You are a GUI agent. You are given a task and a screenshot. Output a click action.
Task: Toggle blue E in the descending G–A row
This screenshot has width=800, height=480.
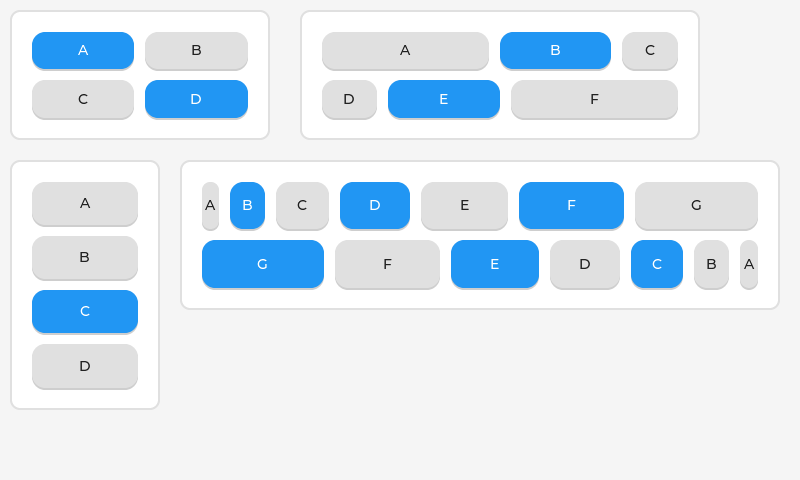click(494, 263)
